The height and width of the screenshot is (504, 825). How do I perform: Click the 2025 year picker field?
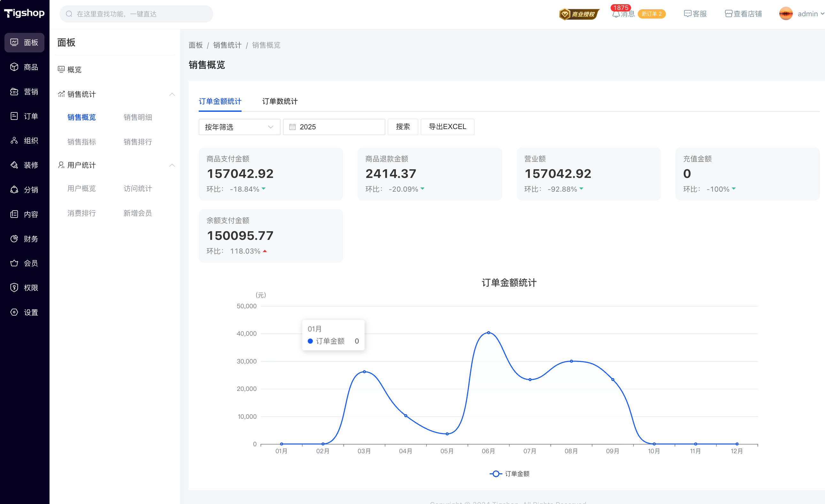[334, 127]
